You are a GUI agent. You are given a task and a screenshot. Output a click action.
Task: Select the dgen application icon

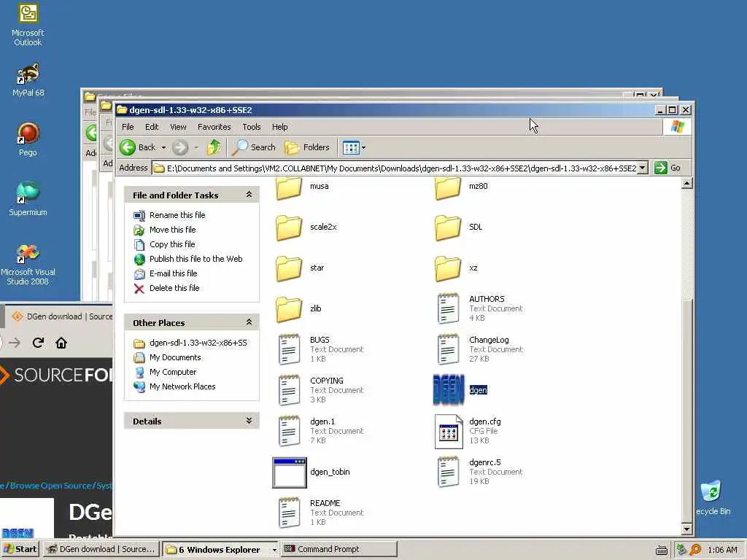pos(449,390)
